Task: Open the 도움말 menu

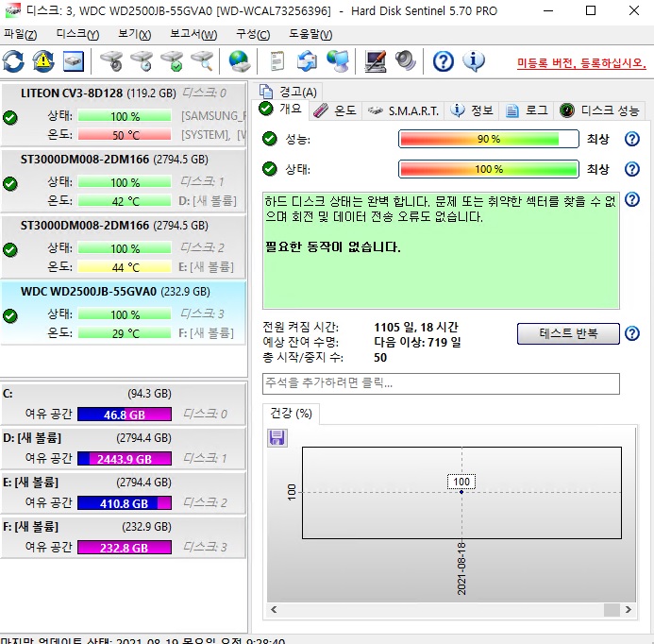Action: (310, 34)
